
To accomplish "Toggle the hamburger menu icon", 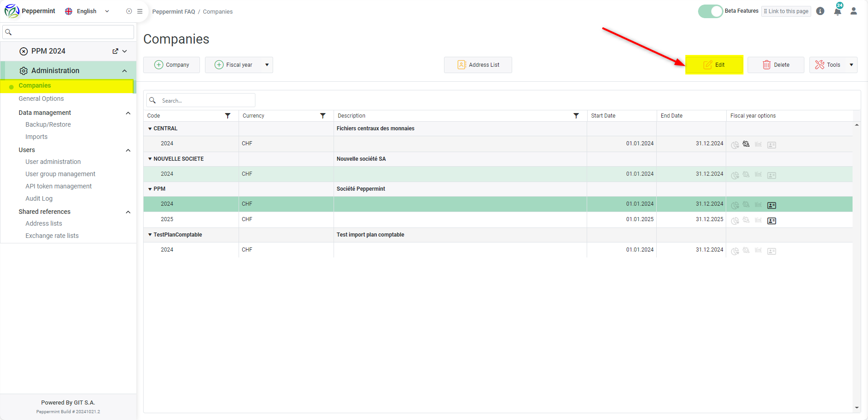I will coord(140,11).
